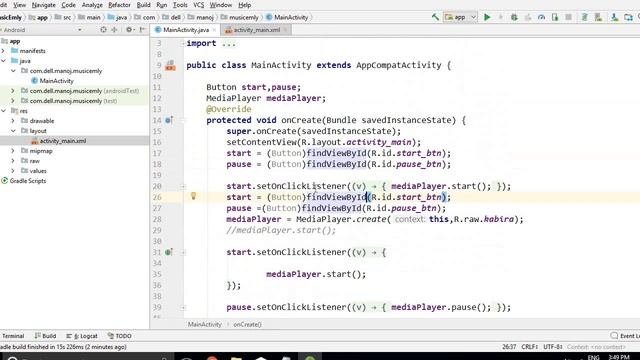
Task: Select activity_main.xml in project tree
Action: tap(62, 141)
